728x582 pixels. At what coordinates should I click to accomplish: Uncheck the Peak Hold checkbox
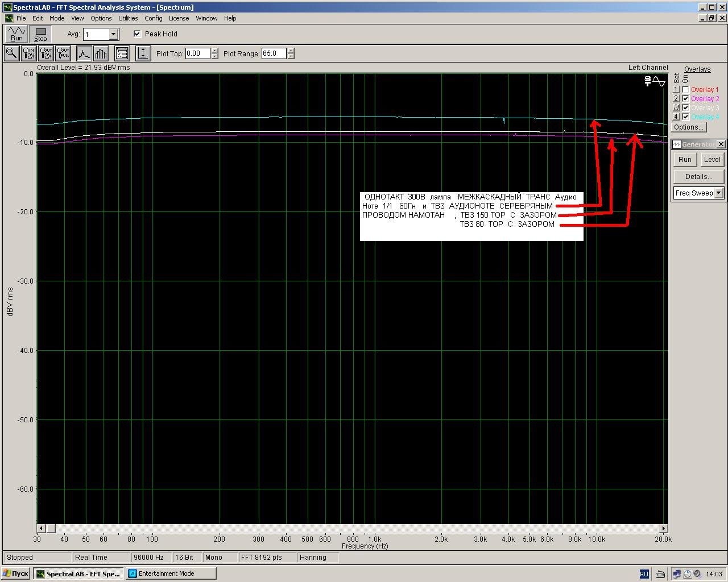[x=137, y=34]
